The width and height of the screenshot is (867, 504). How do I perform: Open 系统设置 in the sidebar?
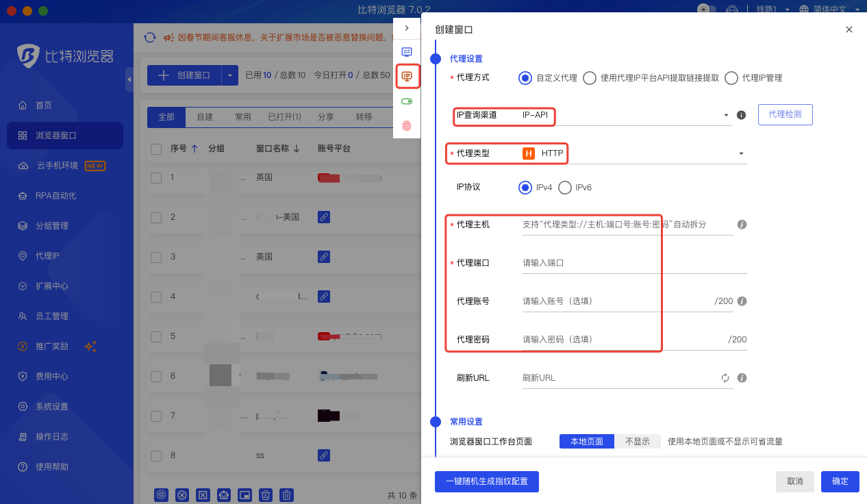(x=52, y=407)
